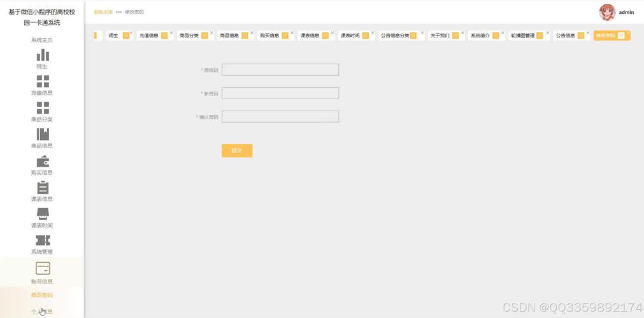Click the admin avatar picture
The height and width of the screenshot is (318, 644).
tap(607, 12)
